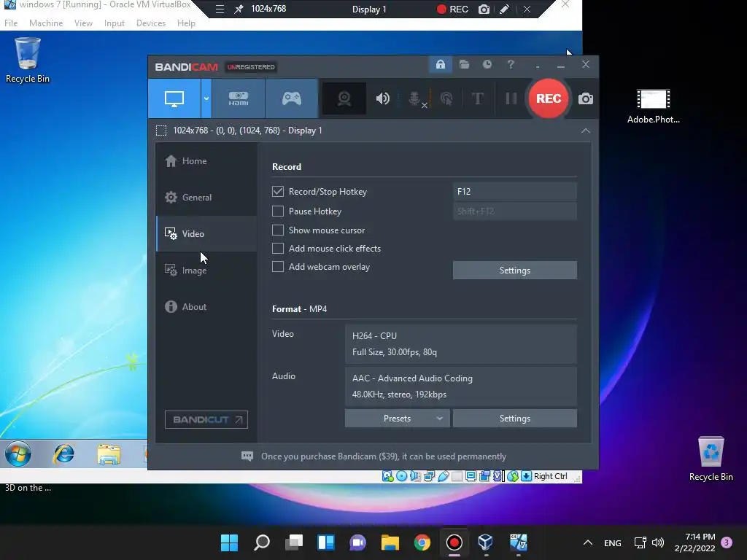747x560 pixels.
Task: Open the VirtualBox Devices menu
Action: (151, 23)
